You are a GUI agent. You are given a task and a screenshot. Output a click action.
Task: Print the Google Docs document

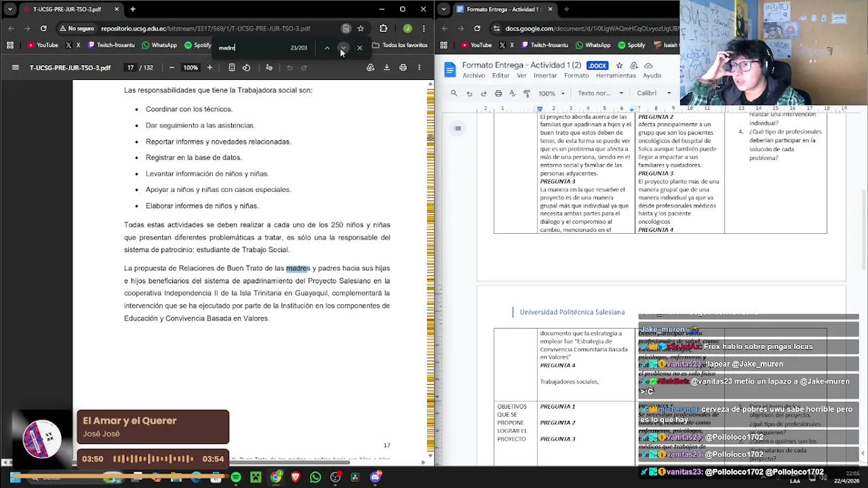pyautogui.click(x=498, y=94)
